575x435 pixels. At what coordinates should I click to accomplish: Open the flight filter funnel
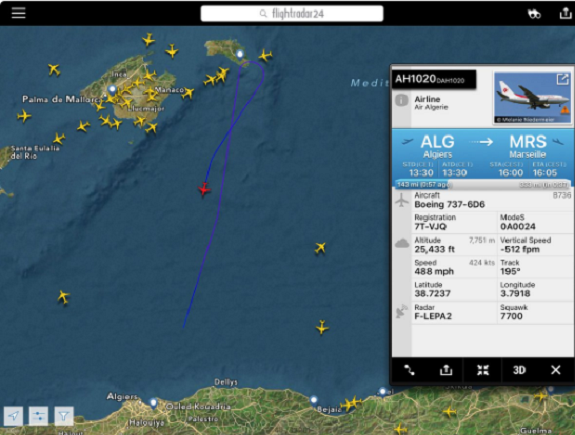click(x=64, y=416)
